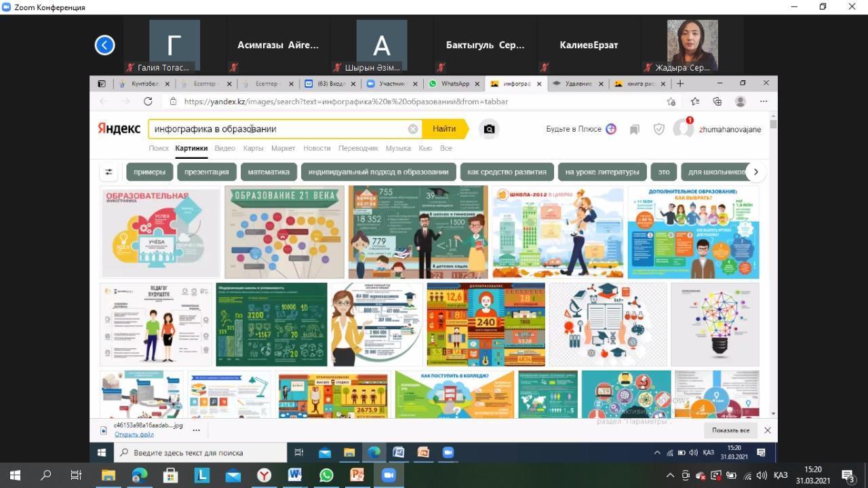Open Windows Start menu in outer taskbar

(x=15, y=475)
